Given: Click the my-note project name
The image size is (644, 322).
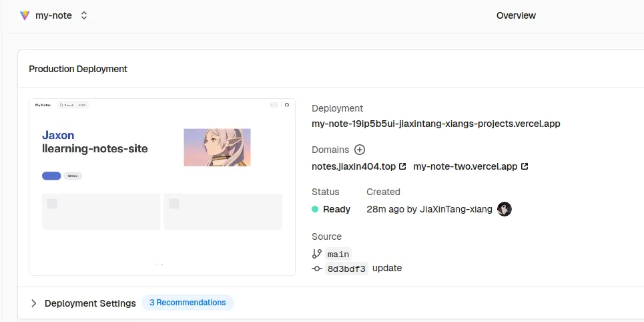Looking at the screenshot, I should pos(54,15).
